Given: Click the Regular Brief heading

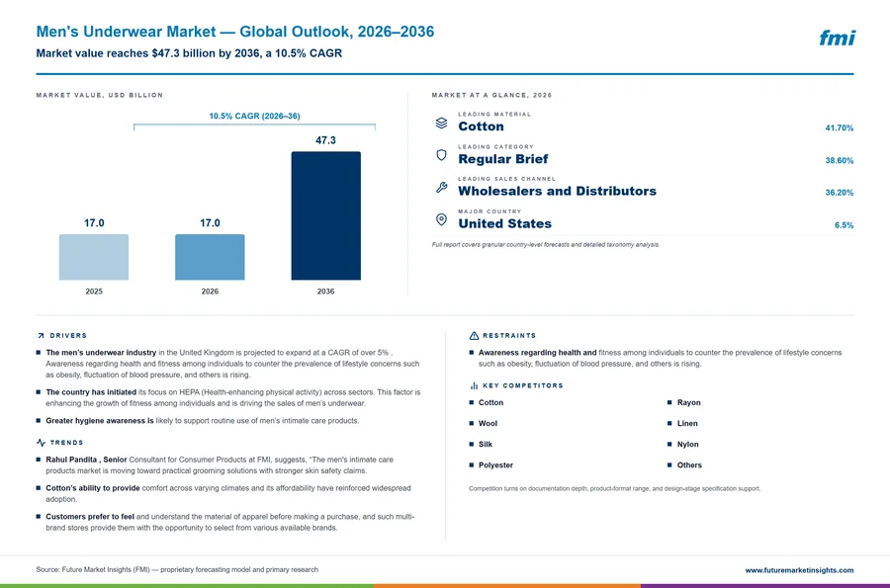Looking at the screenshot, I should point(503,159).
